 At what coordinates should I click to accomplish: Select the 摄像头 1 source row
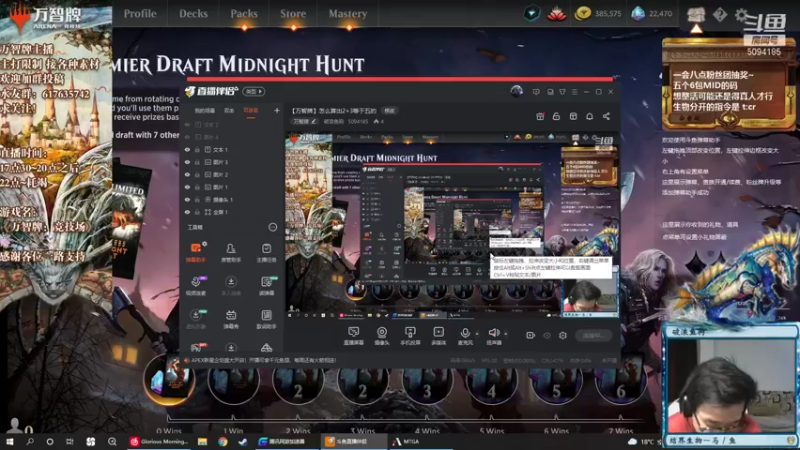click(x=232, y=199)
